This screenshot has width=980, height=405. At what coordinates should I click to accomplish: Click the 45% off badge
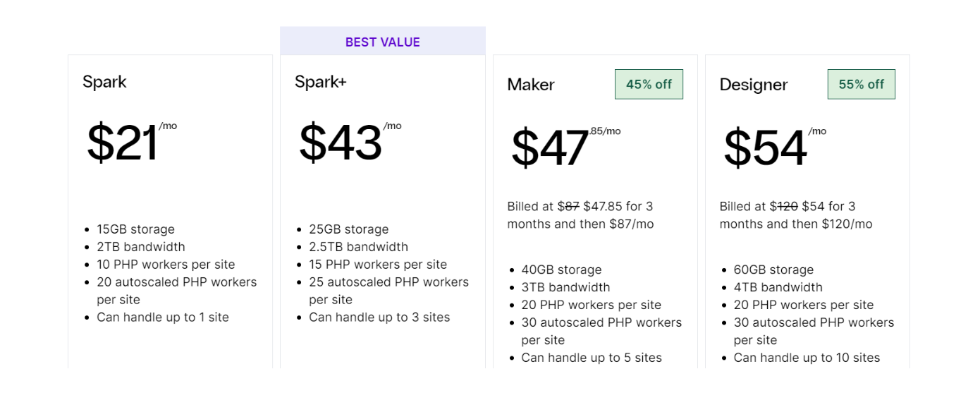click(x=649, y=84)
